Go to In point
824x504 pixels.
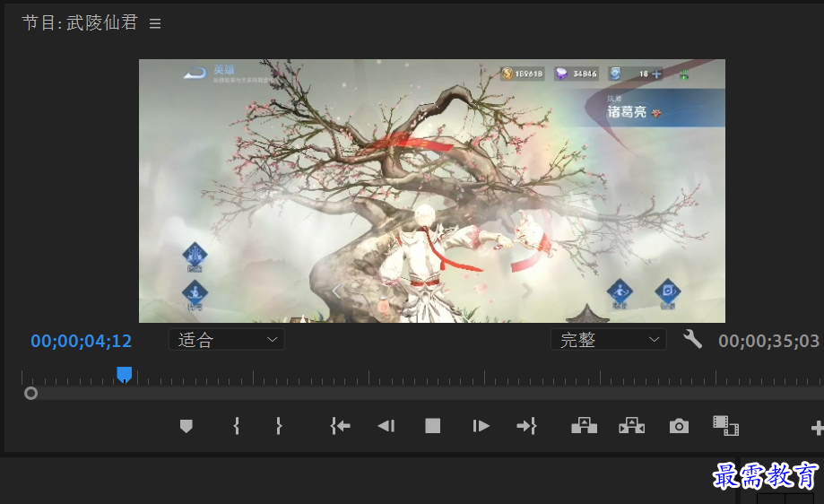coord(340,426)
